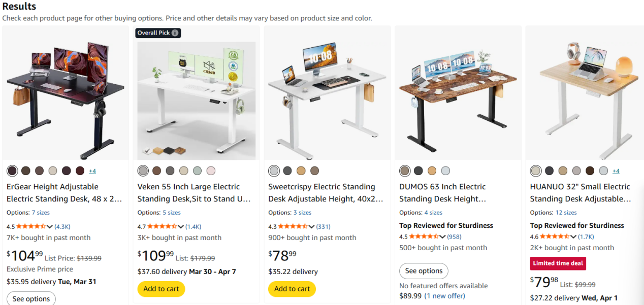Select the pink color swatch on Veken desk
Image resolution: width=644 pixels, height=305 pixels.
pos(211,171)
